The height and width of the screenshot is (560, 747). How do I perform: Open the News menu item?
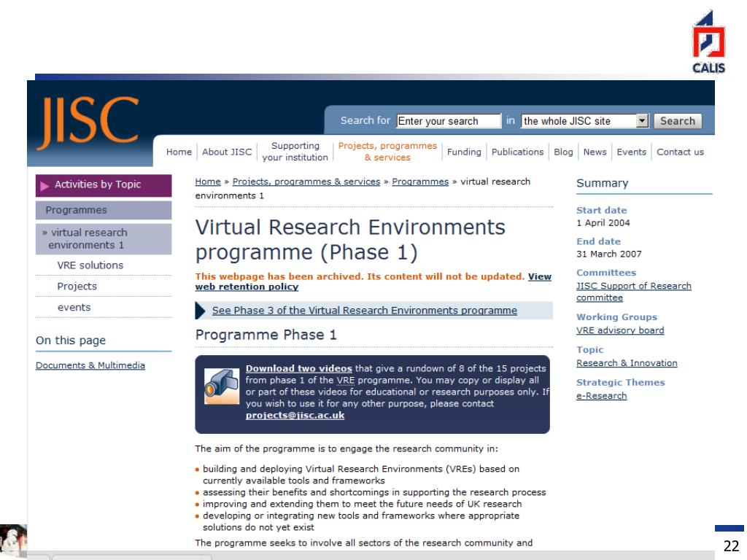tap(595, 152)
